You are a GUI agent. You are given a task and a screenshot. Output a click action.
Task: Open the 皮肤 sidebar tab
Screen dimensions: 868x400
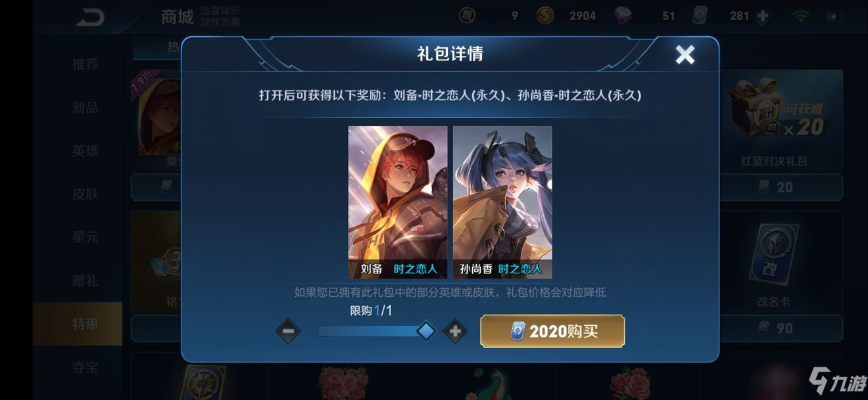click(x=85, y=194)
